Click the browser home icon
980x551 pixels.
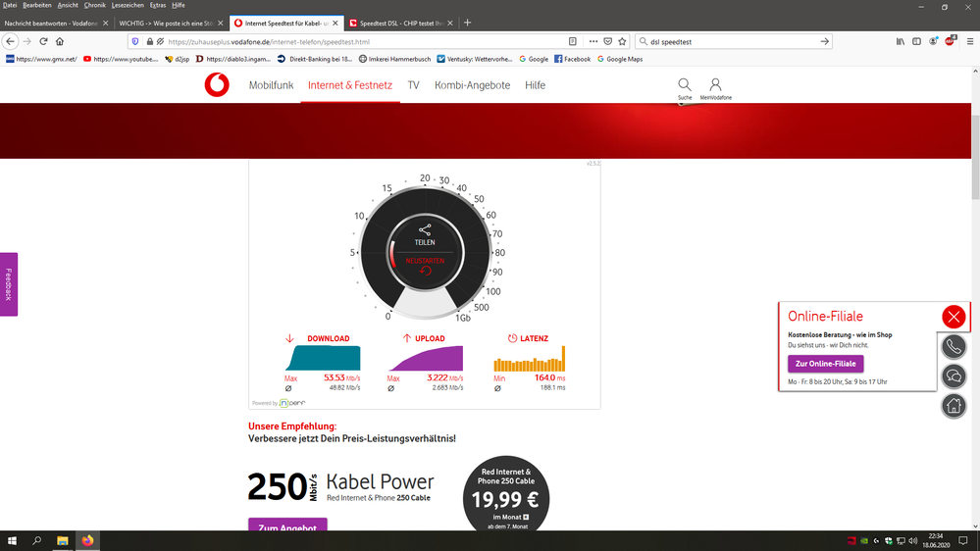pos(60,41)
